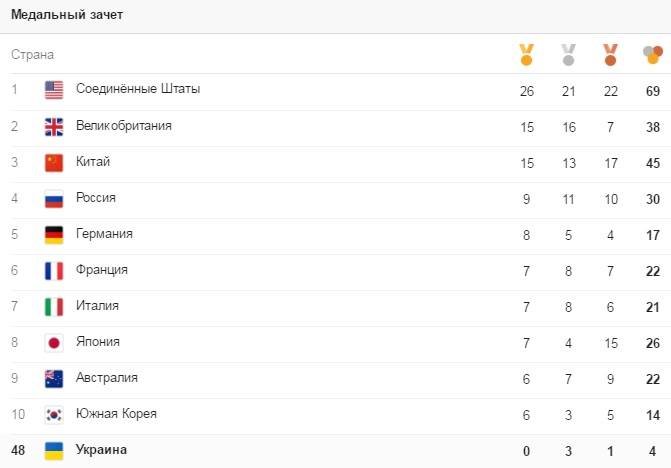Click the Украина row name
Viewport: 671px width, 468px height.
[x=101, y=449]
